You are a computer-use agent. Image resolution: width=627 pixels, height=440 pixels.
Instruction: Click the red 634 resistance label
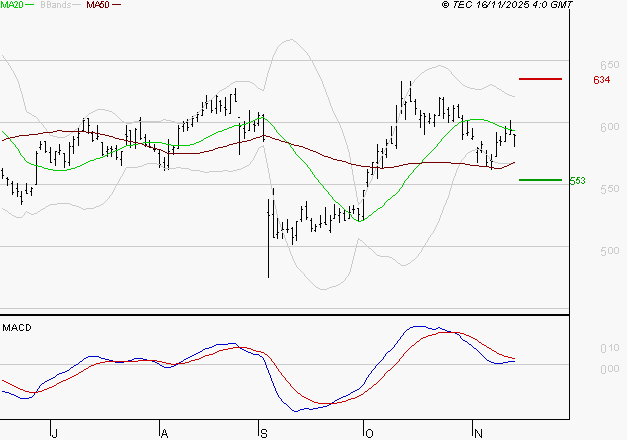coord(601,80)
